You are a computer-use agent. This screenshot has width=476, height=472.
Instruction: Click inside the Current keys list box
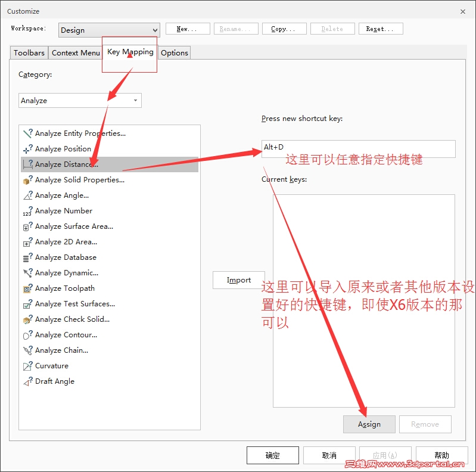click(364, 301)
